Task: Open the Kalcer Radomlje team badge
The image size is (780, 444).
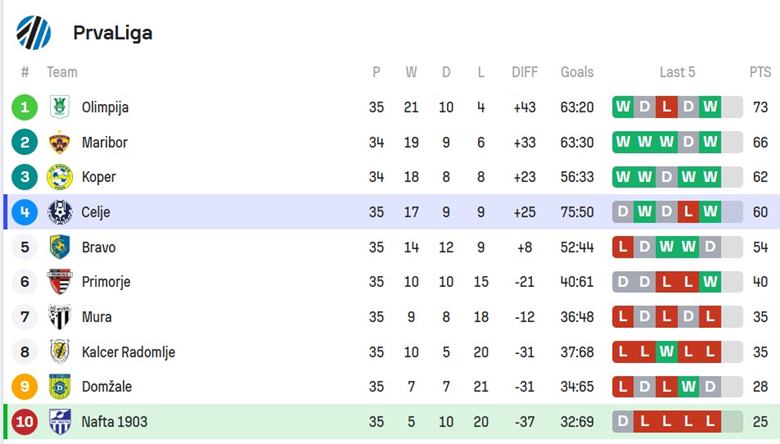Action: 60,352
